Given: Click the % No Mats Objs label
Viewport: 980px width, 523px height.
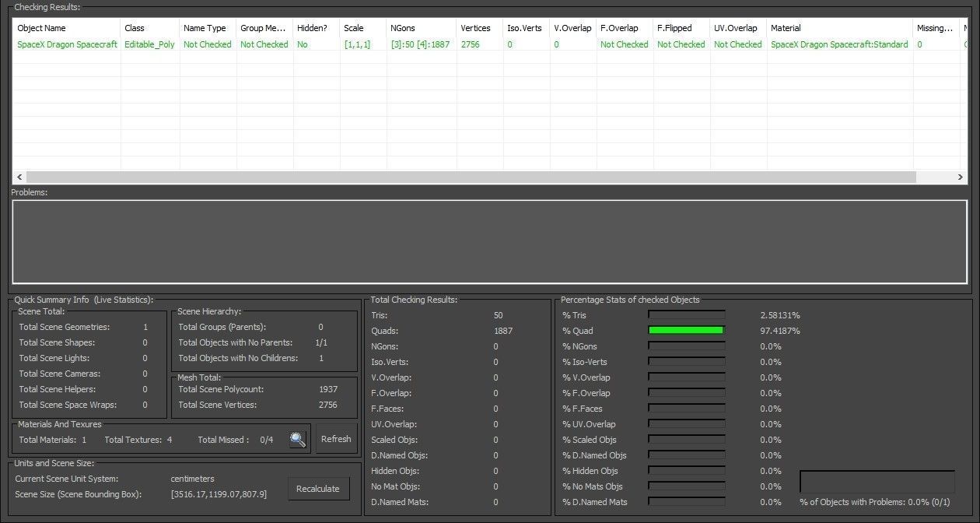Looking at the screenshot, I should pos(593,486).
